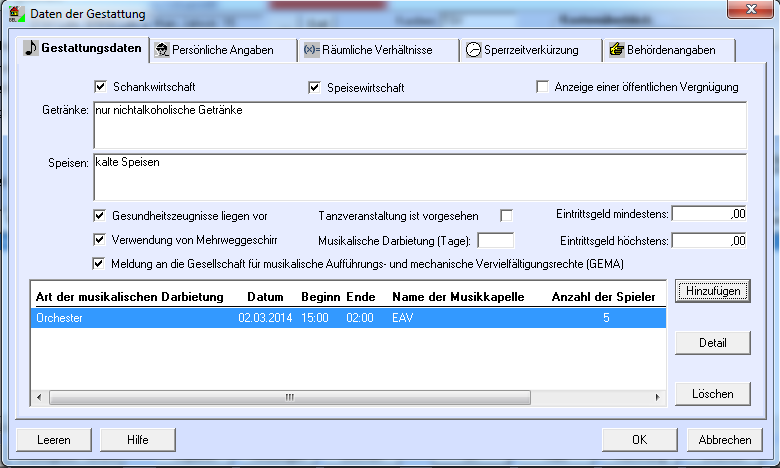This screenshot has height=468, width=780.
Task: Click into the Eintrittsgeld mindestens field
Action: click(x=709, y=214)
